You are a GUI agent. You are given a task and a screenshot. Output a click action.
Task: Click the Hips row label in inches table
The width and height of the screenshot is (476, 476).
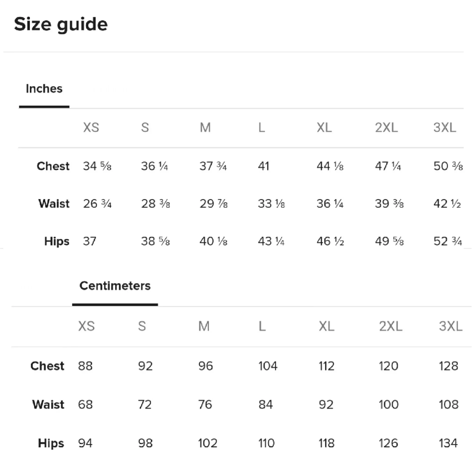(57, 242)
